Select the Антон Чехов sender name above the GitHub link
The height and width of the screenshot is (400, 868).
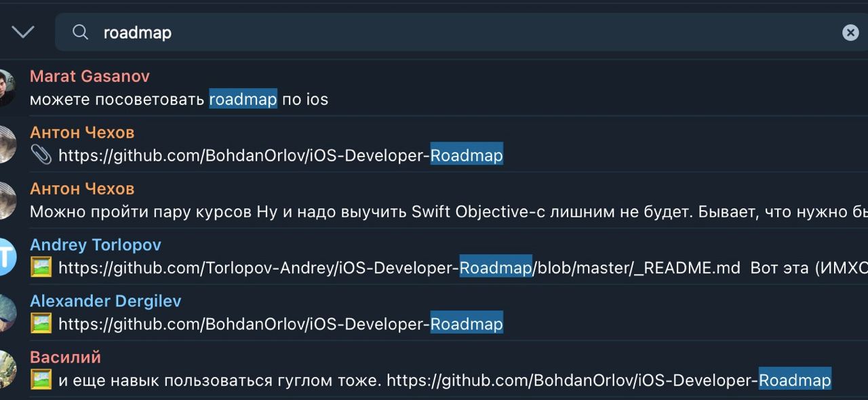coord(82,132)
